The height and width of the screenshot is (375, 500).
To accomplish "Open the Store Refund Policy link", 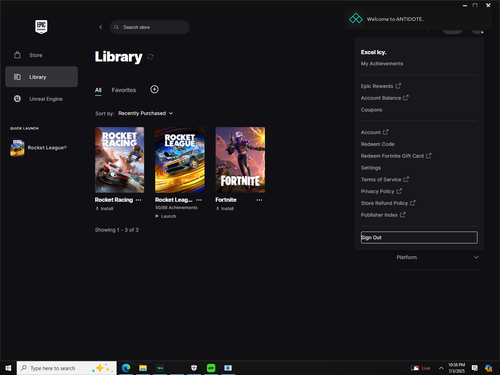I will 388,203.
